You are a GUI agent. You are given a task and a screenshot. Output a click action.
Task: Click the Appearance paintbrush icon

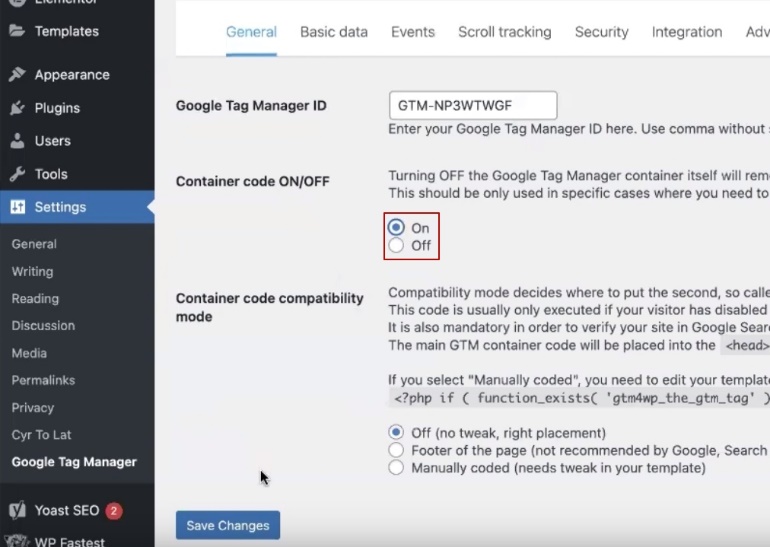[17, 75]
